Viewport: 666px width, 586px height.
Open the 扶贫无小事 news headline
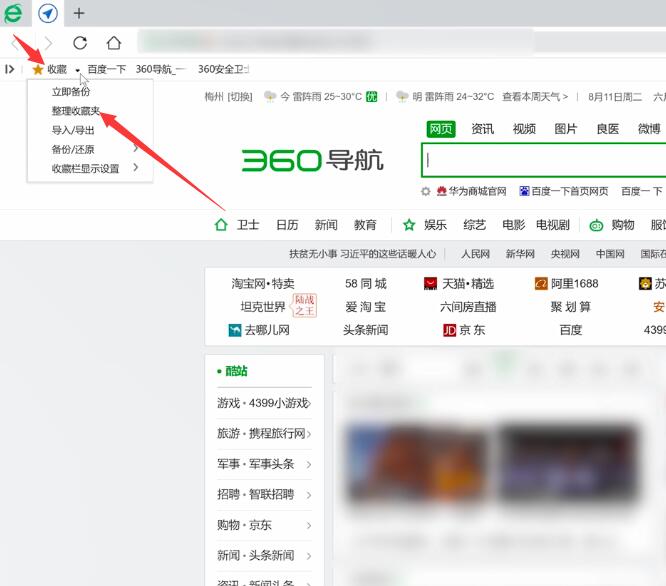click(x=362, y=254)
